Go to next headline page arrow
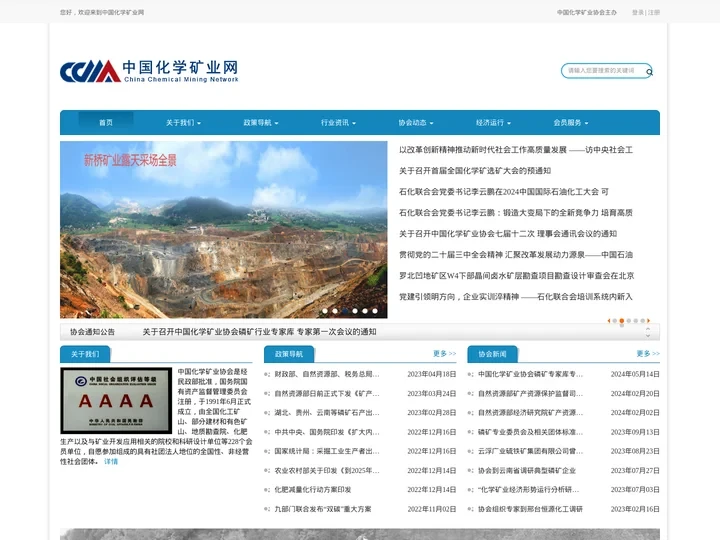This screenshot has width=720, height=540. (648, 321)
